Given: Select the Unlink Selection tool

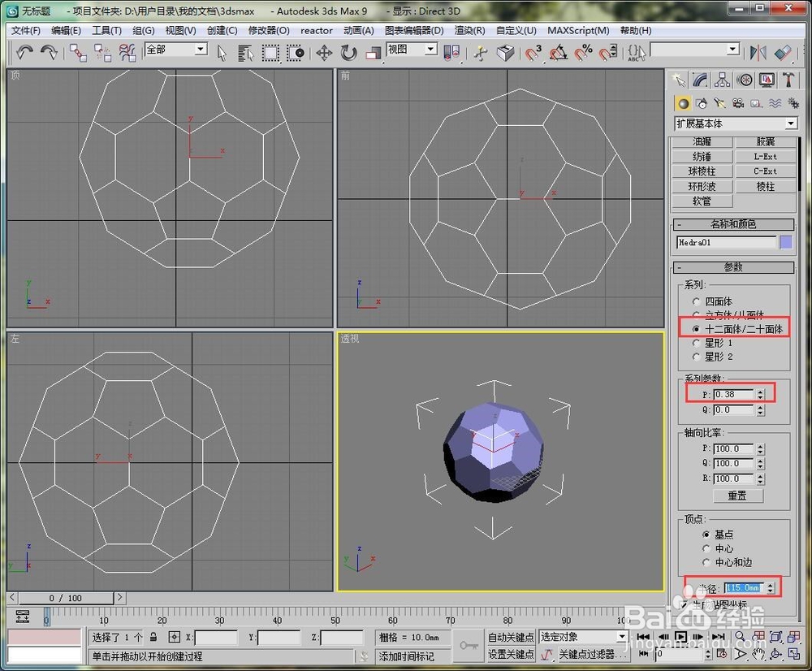Looking at the screenshot, I should [x=102, y=53].
